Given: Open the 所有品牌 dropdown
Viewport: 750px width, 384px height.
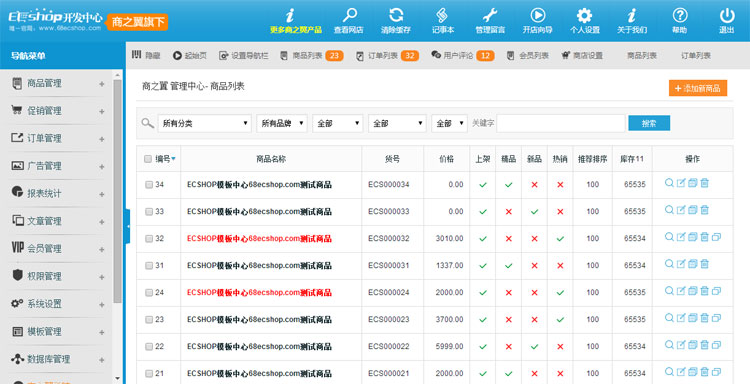Looking at the screenshot, I should click(282, 123).
